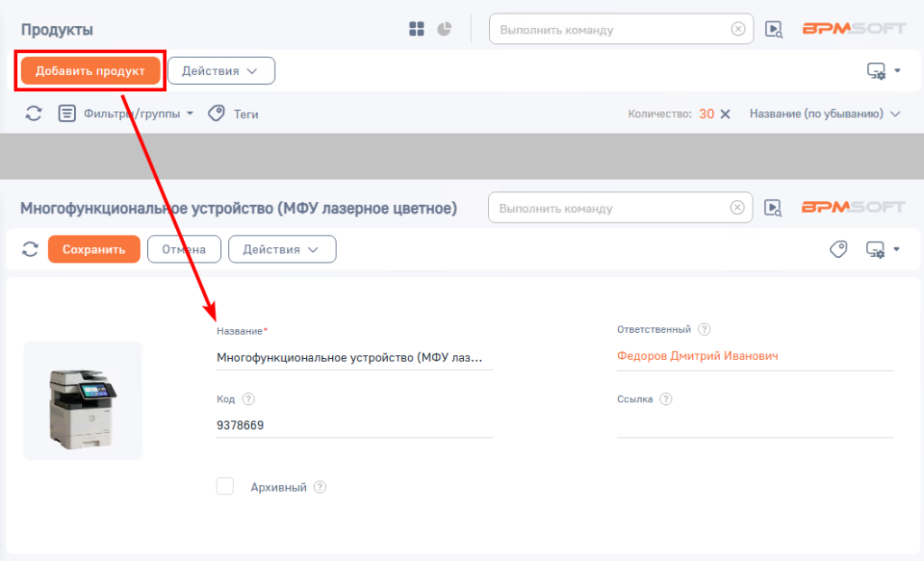Open Федоров Дмитрий Иванович link
The height and width of the screenshot is (561, 924).
(x=698, y=356)
